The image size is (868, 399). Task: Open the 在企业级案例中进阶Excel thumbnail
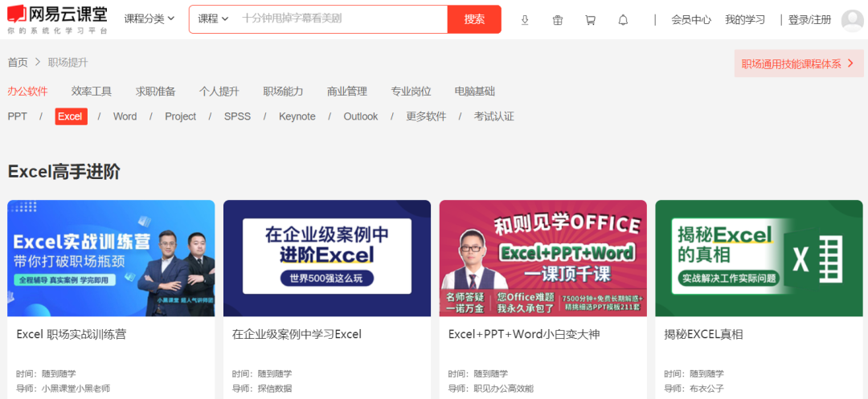tap(327, 258)
